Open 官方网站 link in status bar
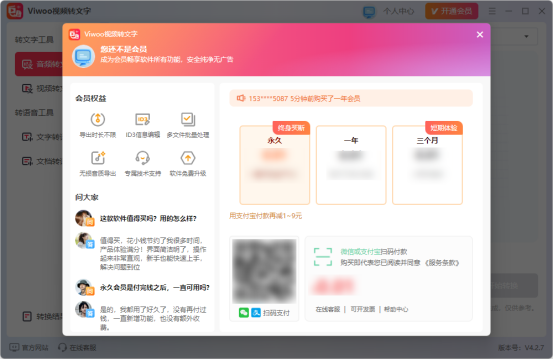The image size is (553, 360). (29, 348)
